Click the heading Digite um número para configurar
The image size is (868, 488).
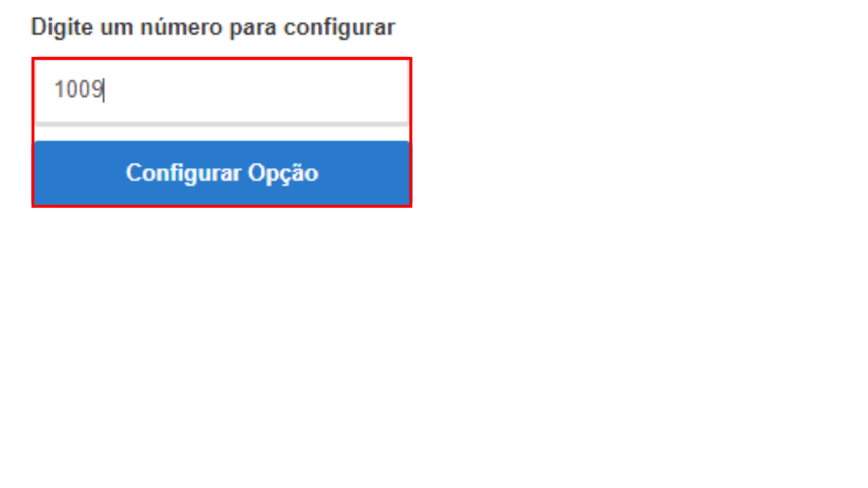(213, 27)
